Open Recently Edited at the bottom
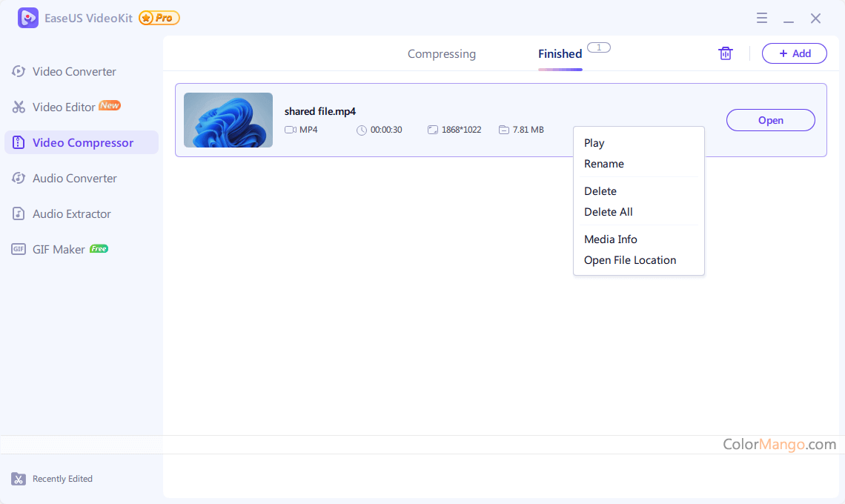The image size is (845, 504). tap(52, 479)
